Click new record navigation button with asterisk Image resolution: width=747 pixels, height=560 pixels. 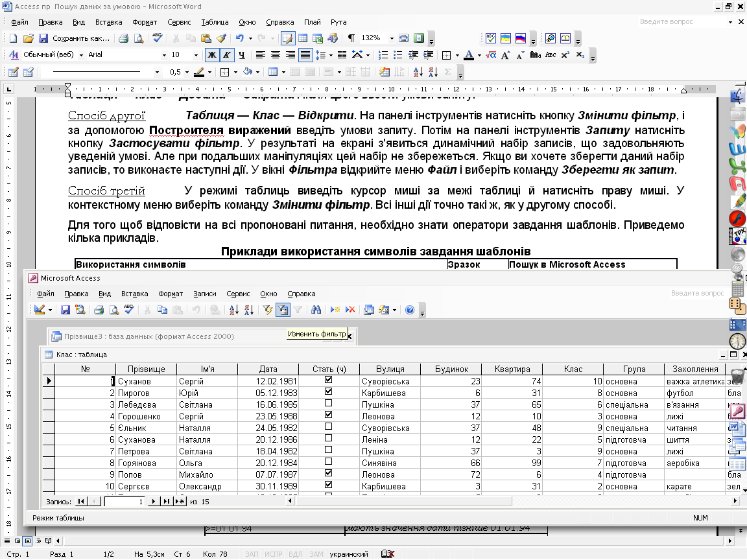[180, 502]
